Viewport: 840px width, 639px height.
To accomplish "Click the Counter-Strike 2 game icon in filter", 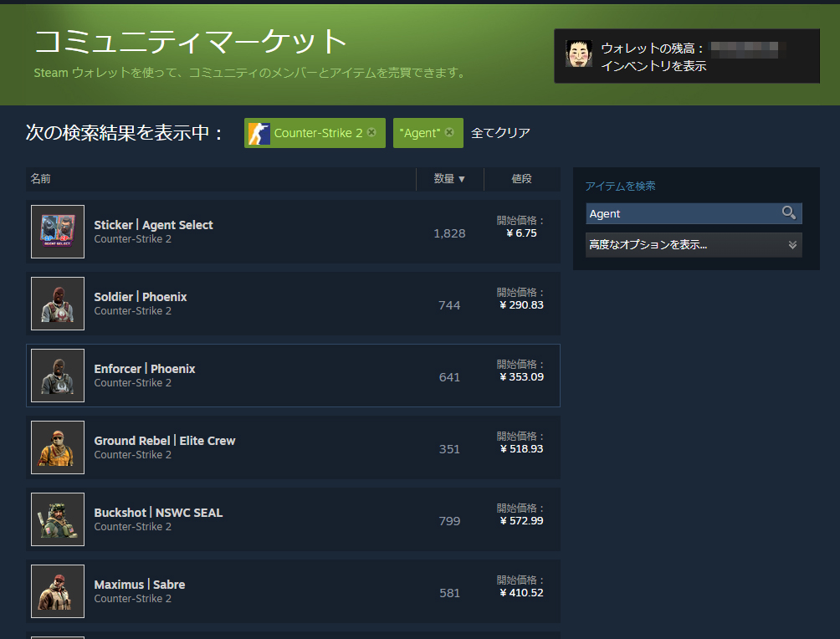I will (259, 133).
